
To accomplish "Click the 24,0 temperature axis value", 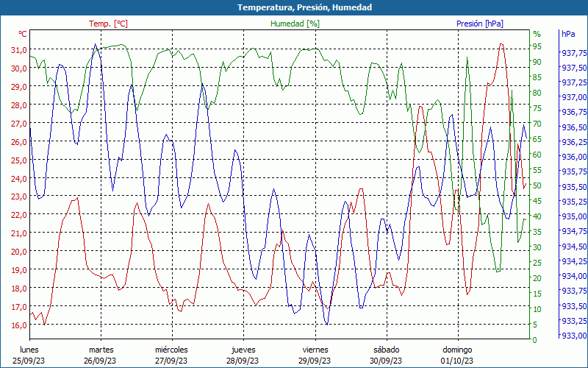I will click(20, 178).
